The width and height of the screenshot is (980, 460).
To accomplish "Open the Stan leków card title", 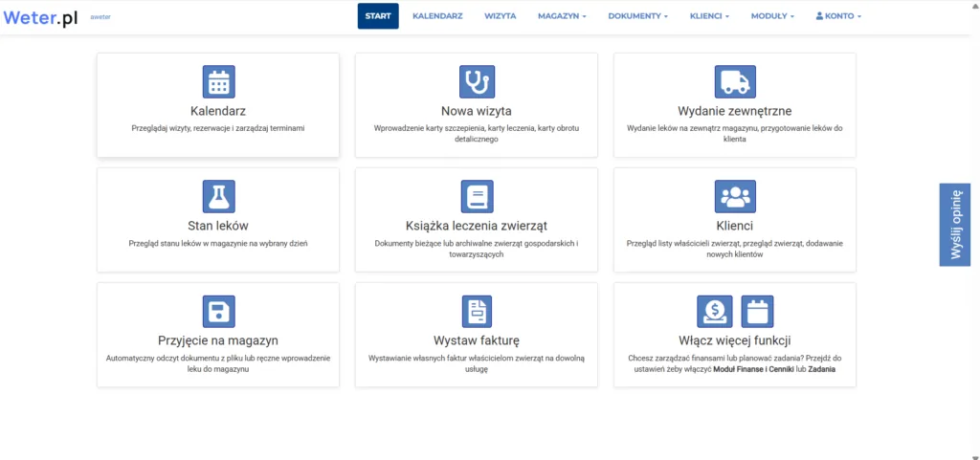I will coord(218,226).
